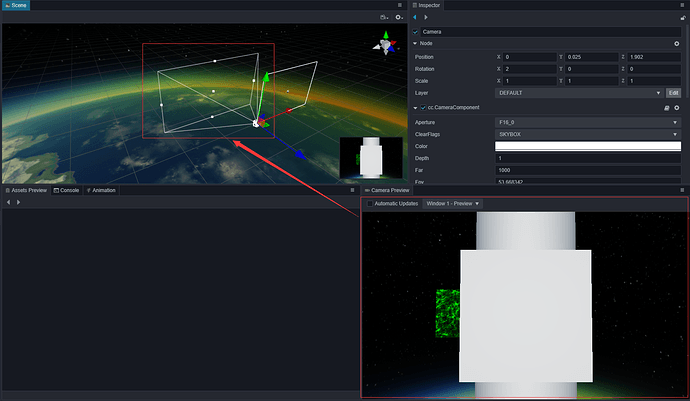Select the green Y-axis arrow of move gizmo
Viewport: 690px width, 401px height.
tap(265, 77)
